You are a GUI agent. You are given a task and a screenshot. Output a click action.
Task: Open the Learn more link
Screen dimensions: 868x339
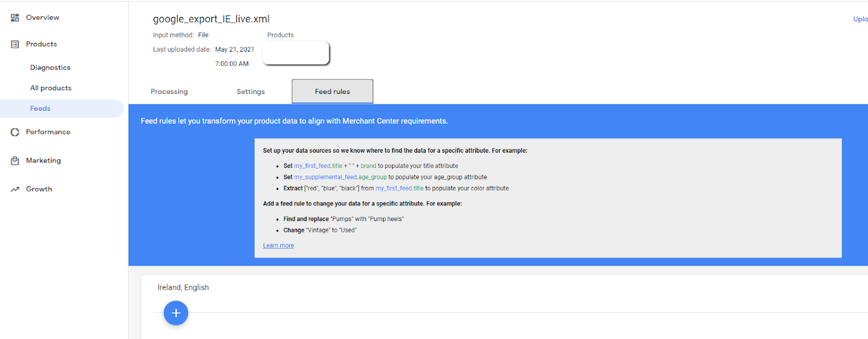278,246
